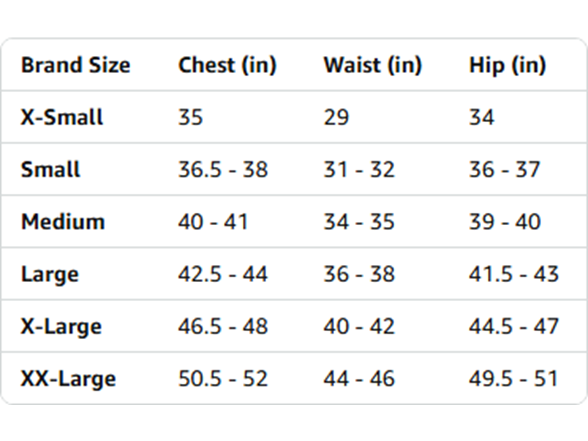This screenshot has height=441, width=588.
Task: Click the Chest (in) column header
Action: 227,65
